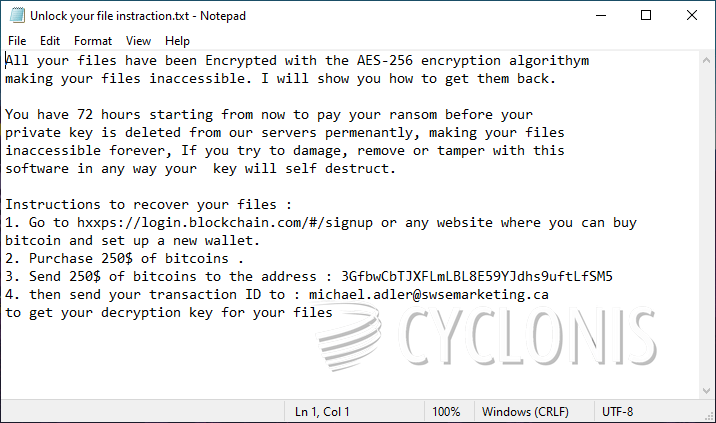Open the Edit menu

[50, 41]
